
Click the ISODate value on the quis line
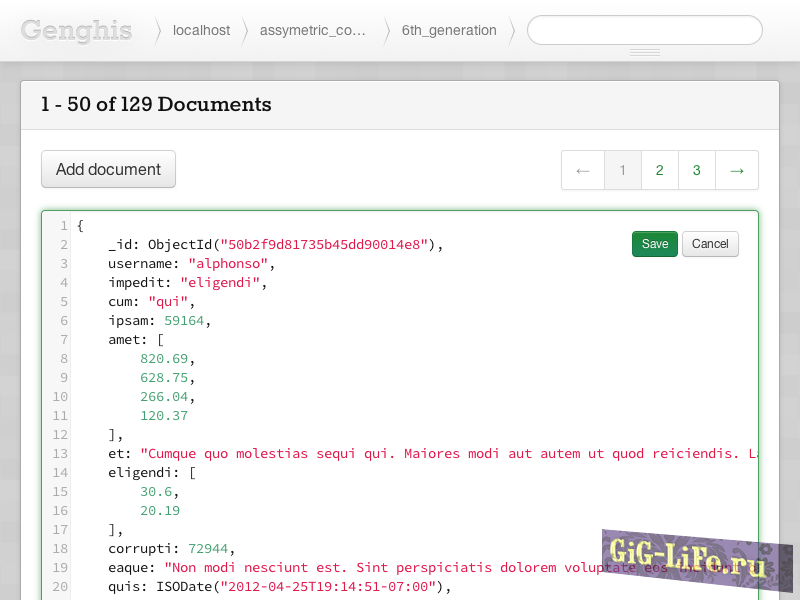(x=328, y=587)
